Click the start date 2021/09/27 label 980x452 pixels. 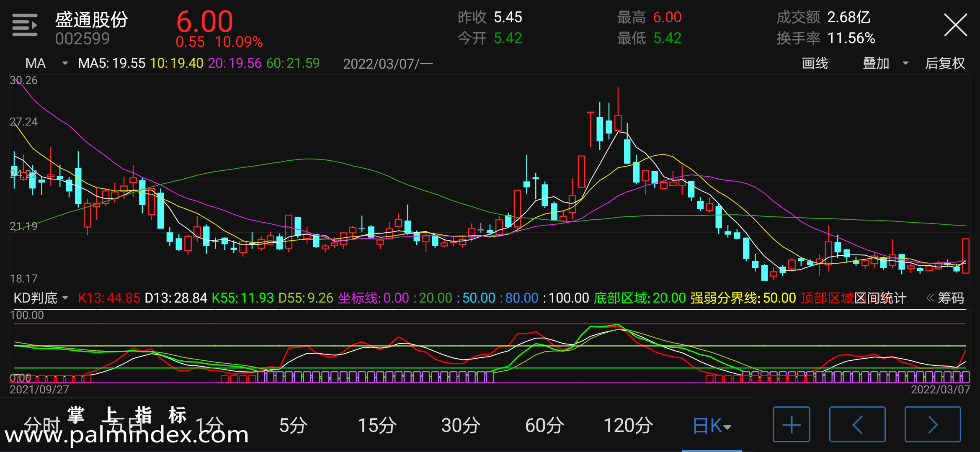point(39,390)
